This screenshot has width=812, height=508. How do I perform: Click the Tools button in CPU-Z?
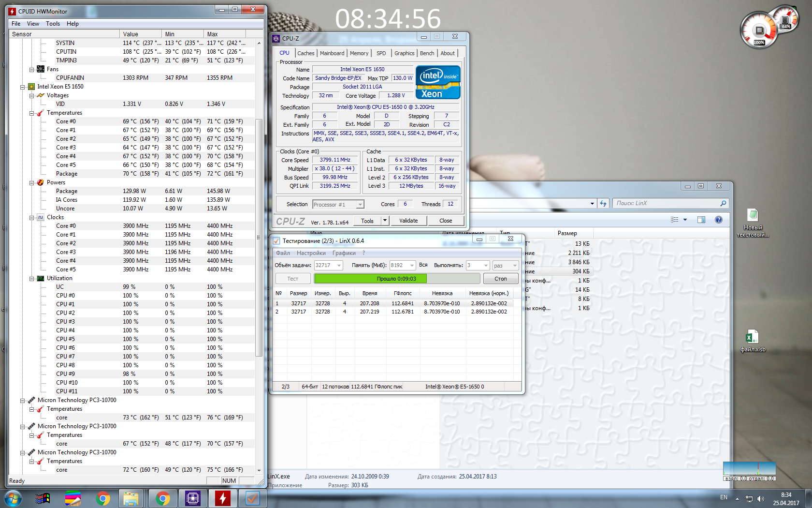(367, 221)
